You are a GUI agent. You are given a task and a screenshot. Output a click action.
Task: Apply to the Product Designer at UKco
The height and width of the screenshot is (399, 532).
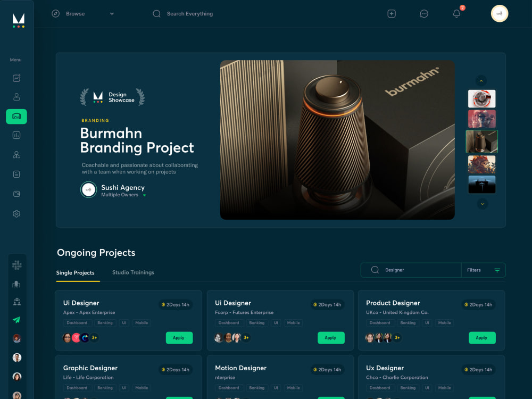click(482, 337)
